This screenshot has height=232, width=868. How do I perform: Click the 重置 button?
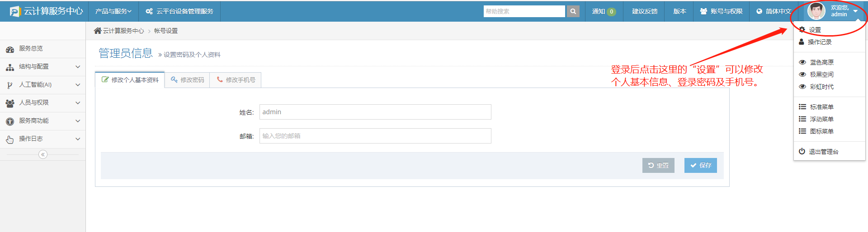658,166
